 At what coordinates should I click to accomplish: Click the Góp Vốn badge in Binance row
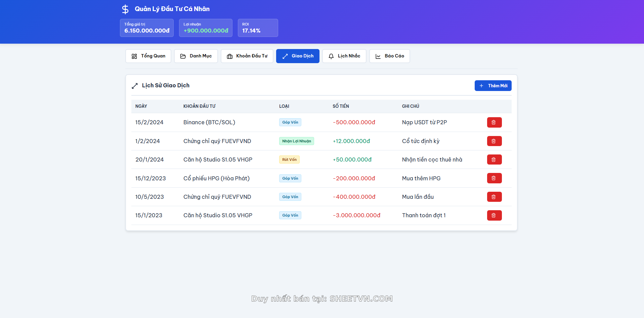click(x=290, y=122)
